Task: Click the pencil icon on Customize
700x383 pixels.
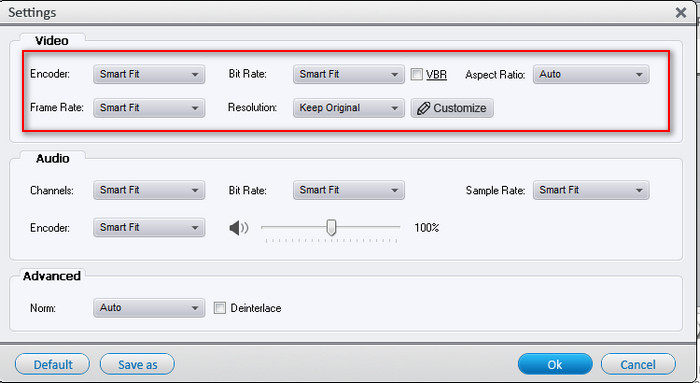Action: [x=423, y=108]
